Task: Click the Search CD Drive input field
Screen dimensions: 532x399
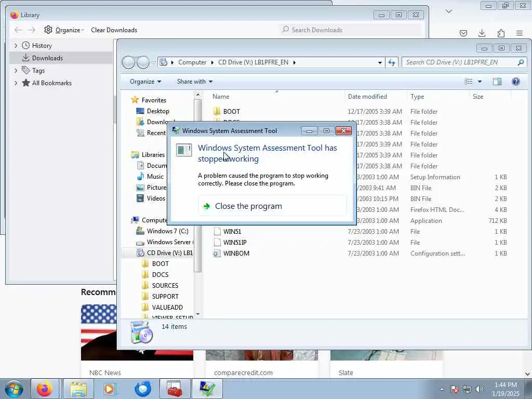Action: point(460,62)
